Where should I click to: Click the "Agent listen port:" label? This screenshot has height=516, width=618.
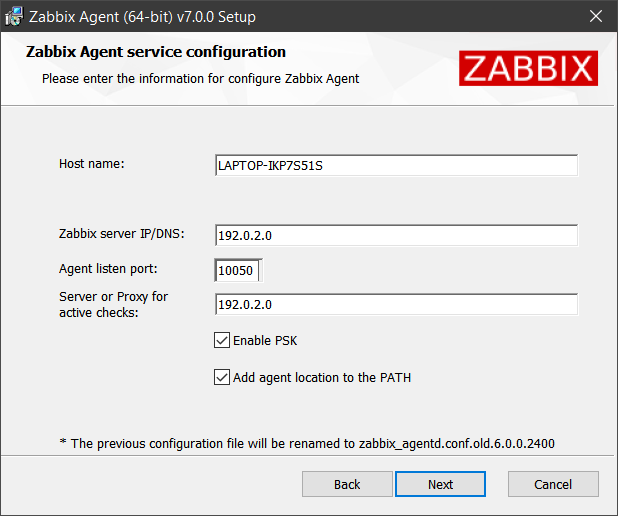[108, 269]
